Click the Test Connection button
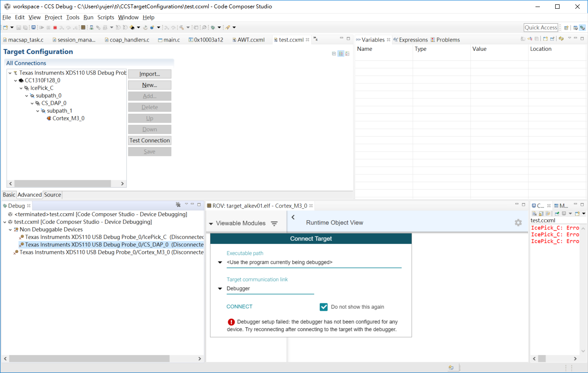588x373 pixels. (x=150, y=141)
